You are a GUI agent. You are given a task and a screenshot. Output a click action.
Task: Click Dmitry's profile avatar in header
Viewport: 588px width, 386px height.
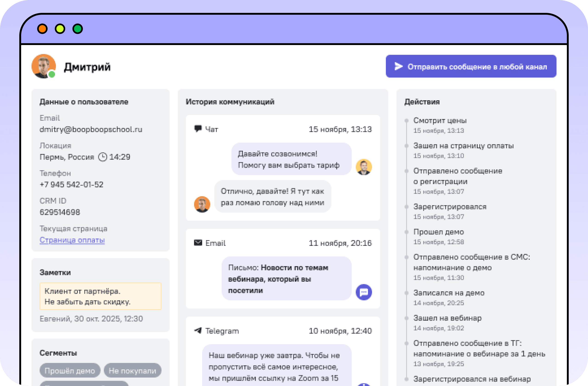tap(44, 66)
